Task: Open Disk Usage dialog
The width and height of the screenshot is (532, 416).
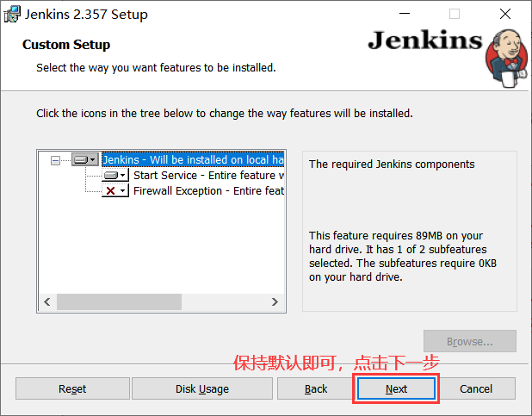Action: click(x=202, y=388)
